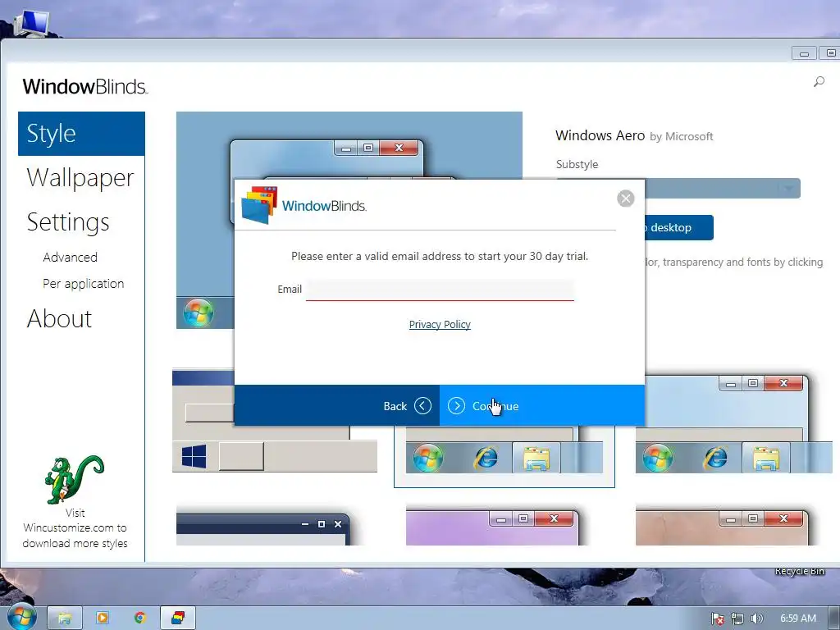Screen dimensions: 840x630
Task: Open the Windows Start orb
Action: (x=21, y=617)
